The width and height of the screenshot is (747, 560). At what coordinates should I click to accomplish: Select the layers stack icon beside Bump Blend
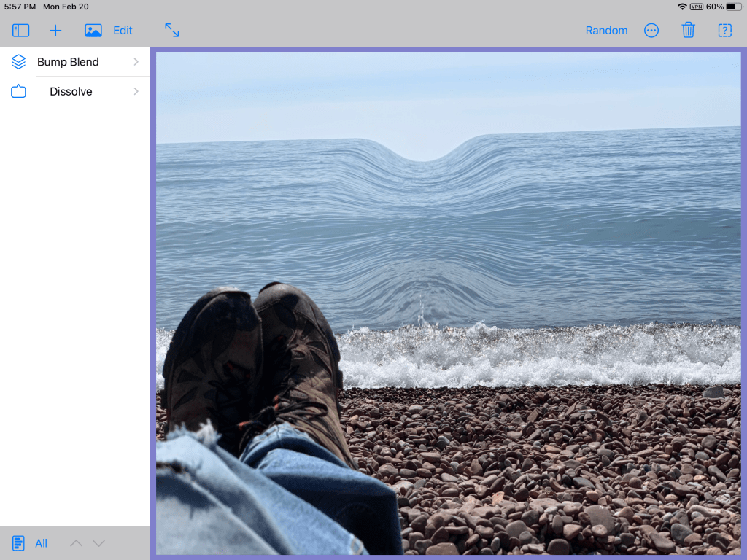click(x=18, y=62)
